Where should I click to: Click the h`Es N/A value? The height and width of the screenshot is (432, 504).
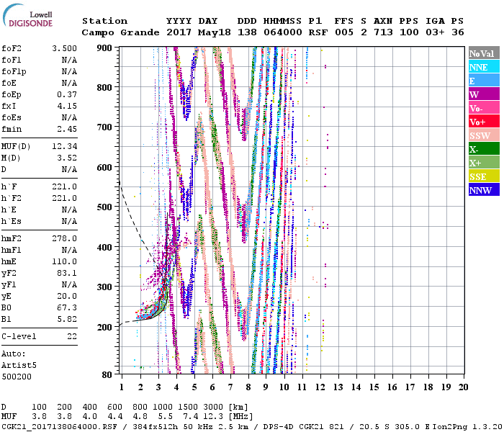(69, 221)
